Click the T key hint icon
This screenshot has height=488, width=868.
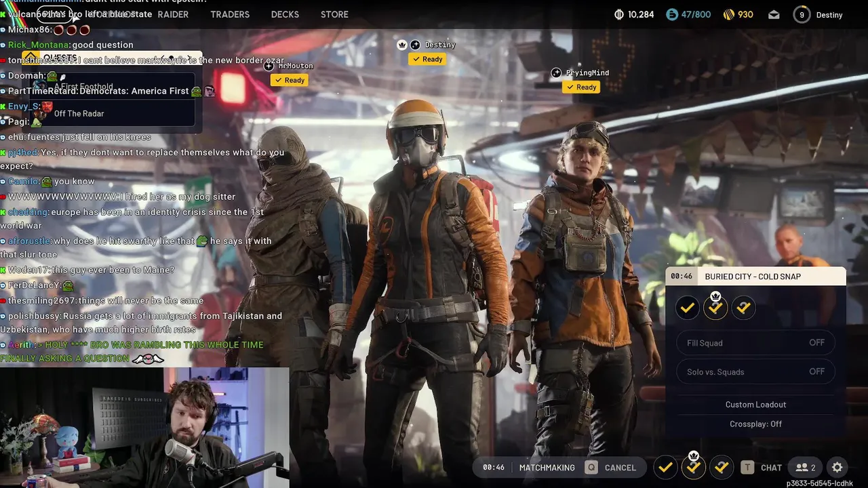[x=747, y=467]
